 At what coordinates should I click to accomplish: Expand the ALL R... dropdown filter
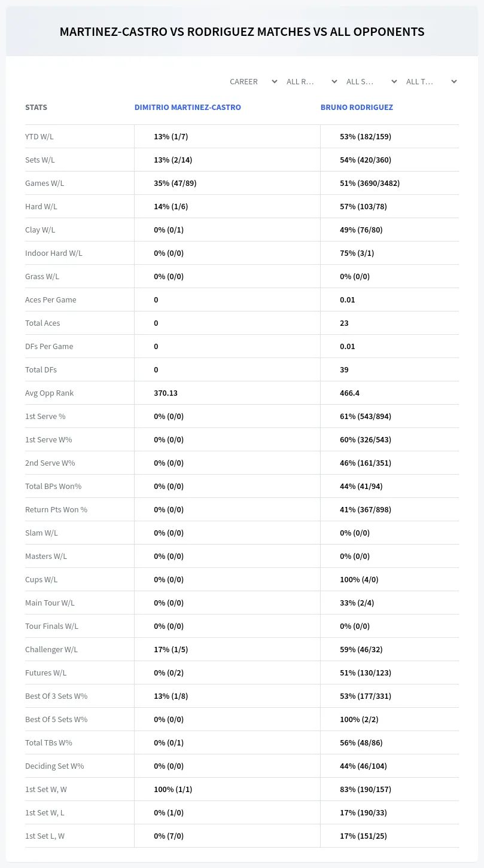[x=311, y=81]
